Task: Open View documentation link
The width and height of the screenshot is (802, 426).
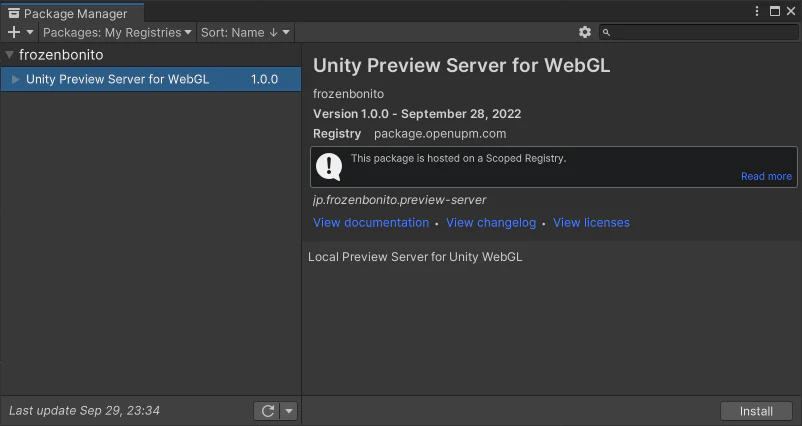Action: coord(371,222)
